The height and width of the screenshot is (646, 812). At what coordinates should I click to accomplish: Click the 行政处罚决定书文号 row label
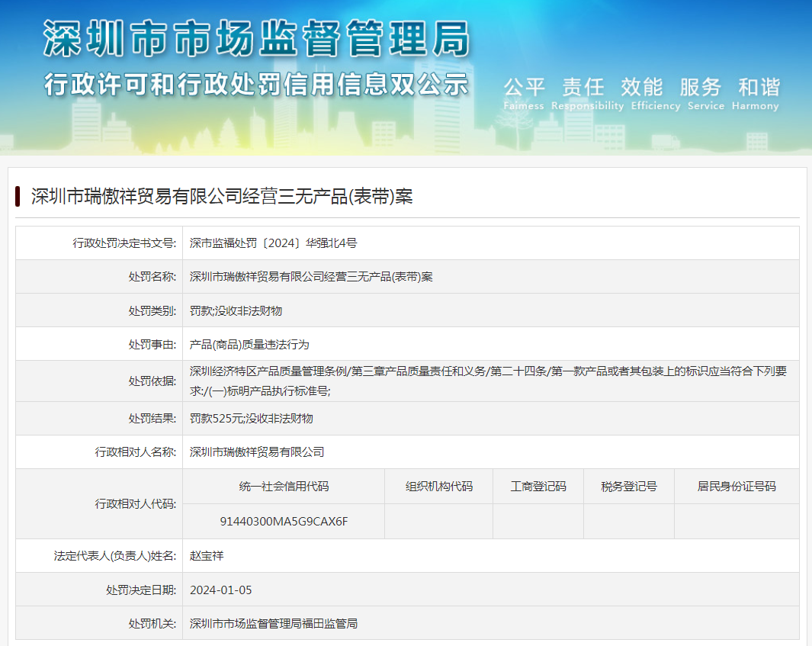124,243
